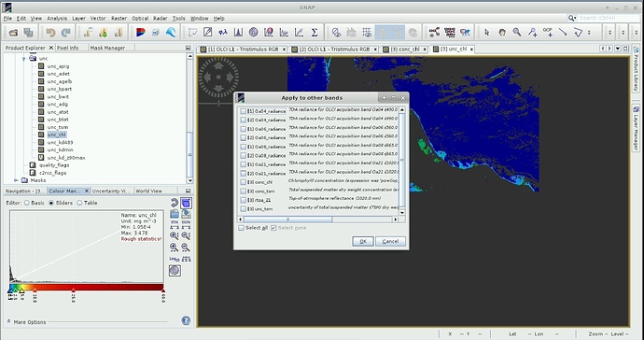Click the Reset to defaults icon in Colour Manipulation
Screen dimensions: 644x340
[x=175, y=203]
